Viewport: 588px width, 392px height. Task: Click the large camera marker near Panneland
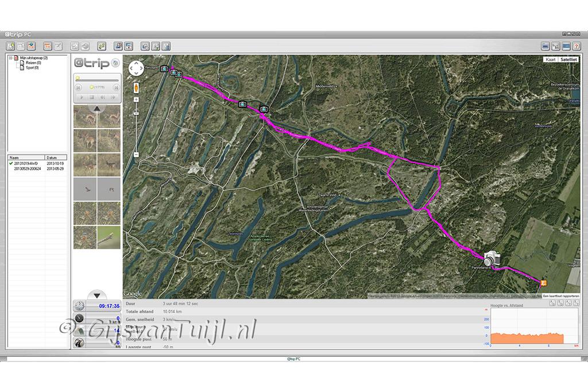click(x=492, y=259)
